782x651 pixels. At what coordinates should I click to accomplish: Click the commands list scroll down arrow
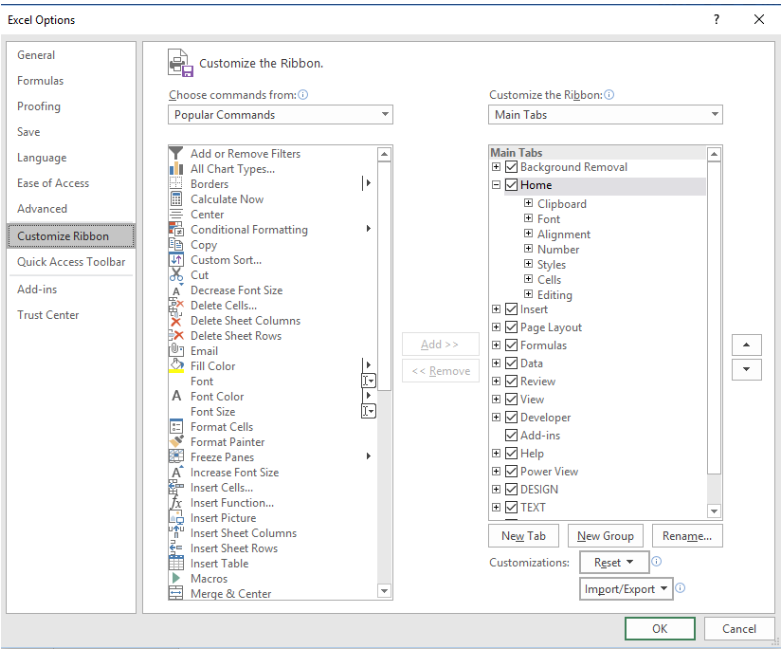[x=384, y=592]
